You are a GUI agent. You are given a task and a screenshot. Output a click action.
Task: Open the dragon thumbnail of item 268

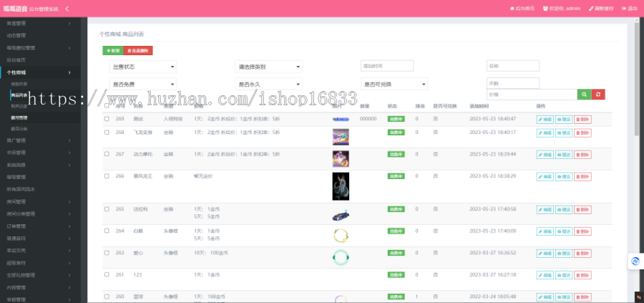pos(341,137)
